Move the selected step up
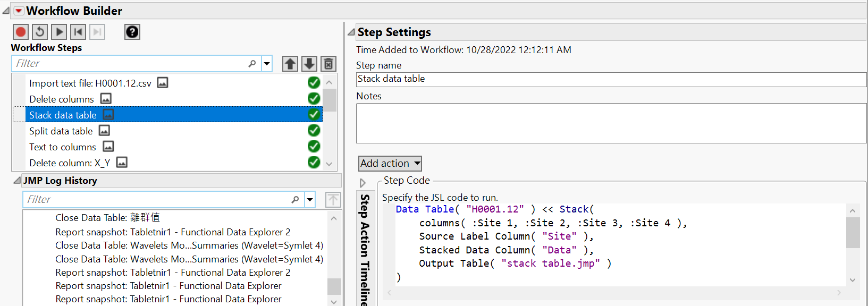The image size is (868, 306). coord(290,64)
